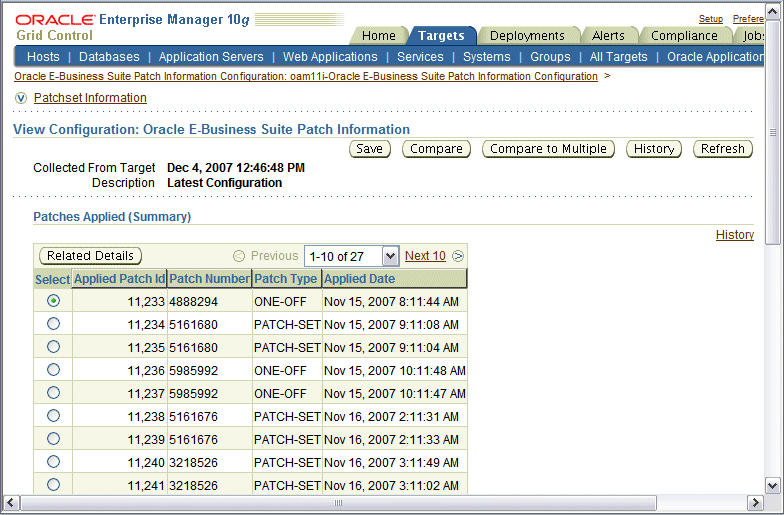Click the Compare button
This screenshot has height=515, width=784.
(x=436, y=149)
